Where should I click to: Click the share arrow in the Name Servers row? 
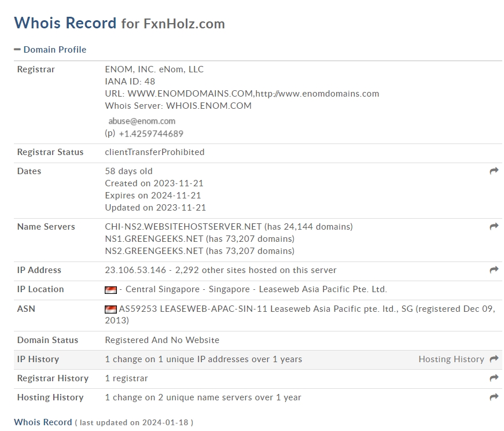pyautogui.click(x=494, y=227)
